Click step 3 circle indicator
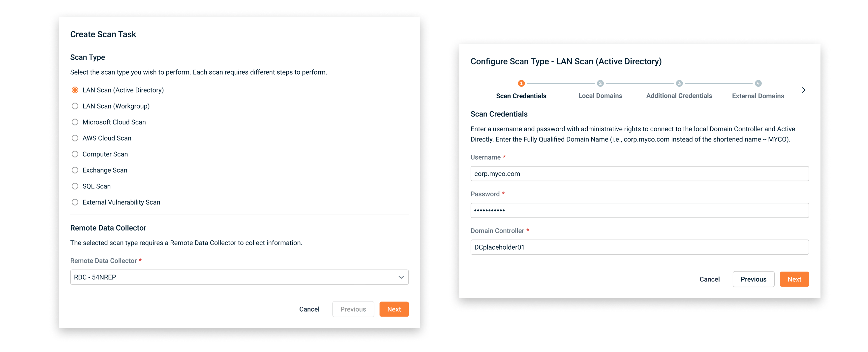The image size is (868, 352). tap(679, 83)
